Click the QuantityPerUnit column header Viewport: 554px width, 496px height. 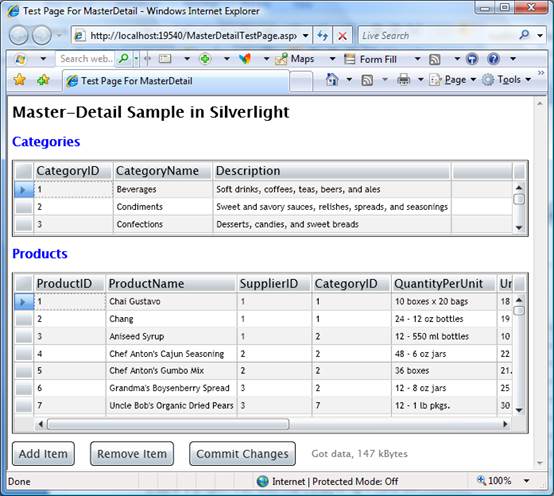pos(444,284)
